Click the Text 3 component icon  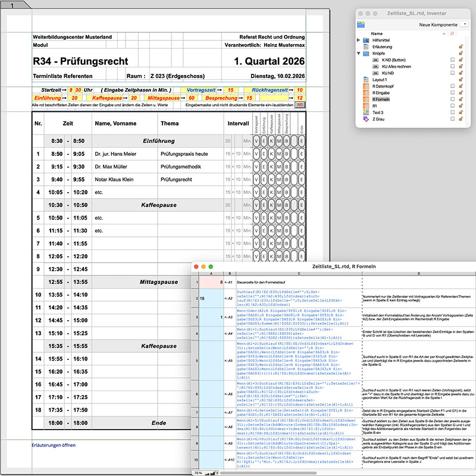click(366, 112)
